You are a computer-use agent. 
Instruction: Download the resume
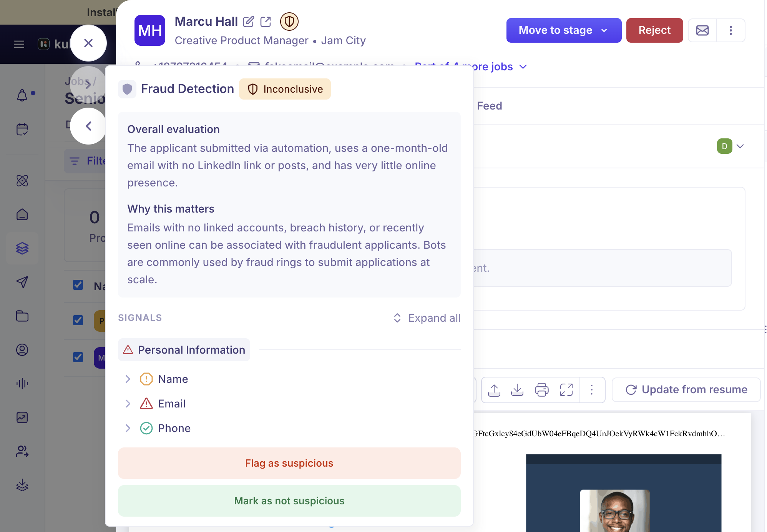click(x=517, y=390)
